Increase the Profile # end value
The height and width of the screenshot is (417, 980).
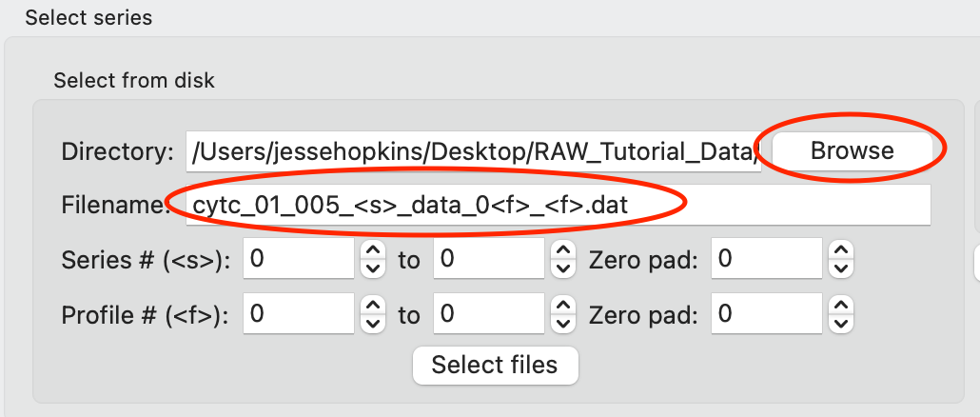click(x=563, y=305)
